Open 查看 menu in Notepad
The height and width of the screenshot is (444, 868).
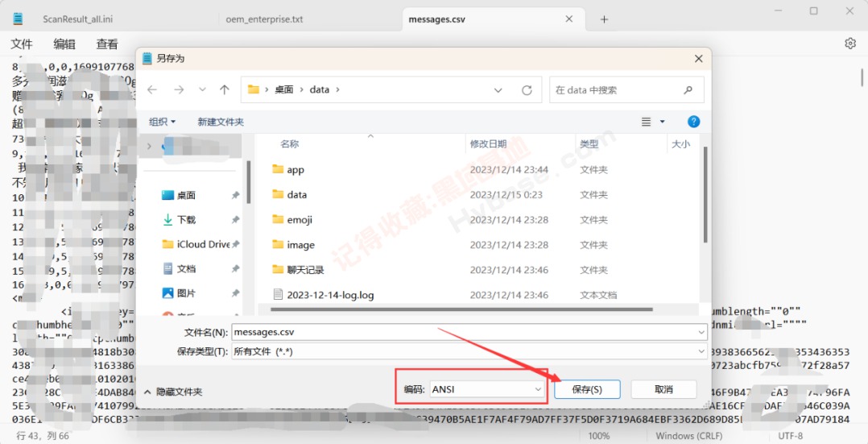click(x=107, y=44)
